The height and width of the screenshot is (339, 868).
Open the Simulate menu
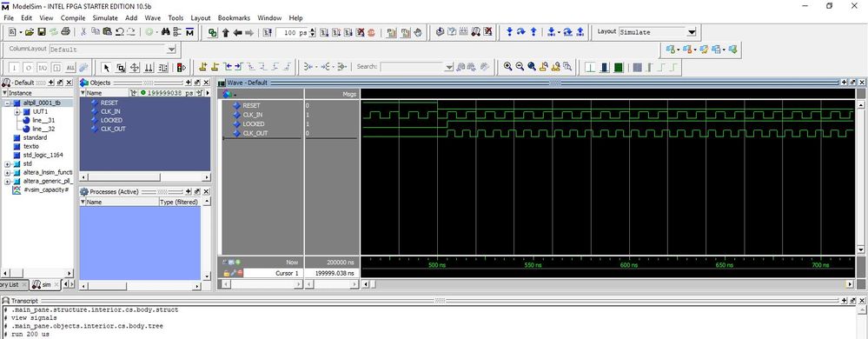click(105, 17)
